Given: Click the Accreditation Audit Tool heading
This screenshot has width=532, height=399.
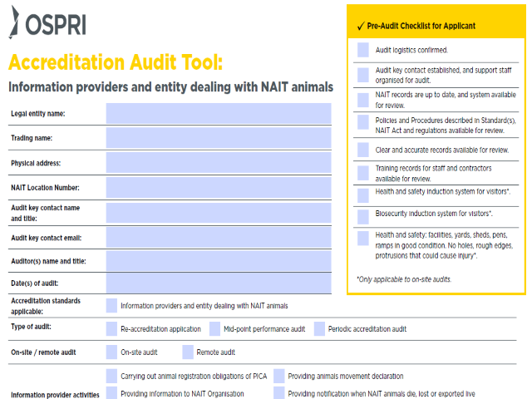Looking at the screenshot, I should [x=116, y=62].
